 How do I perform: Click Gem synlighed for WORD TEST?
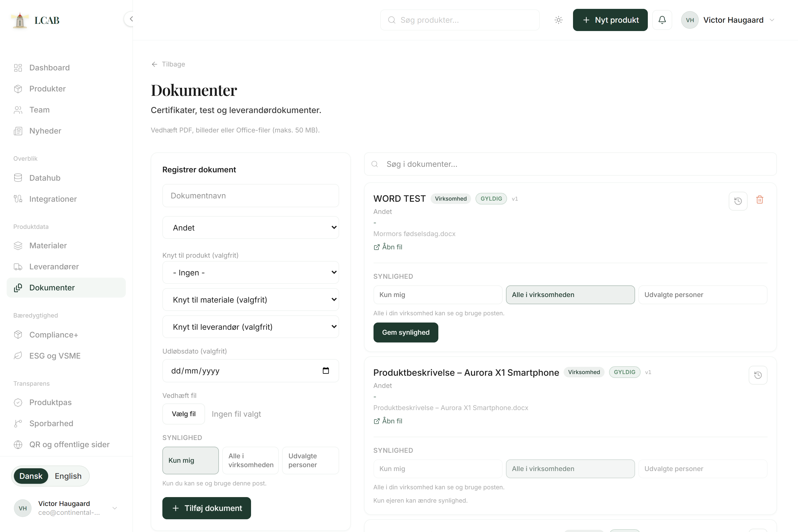click(x=406, y=332)
